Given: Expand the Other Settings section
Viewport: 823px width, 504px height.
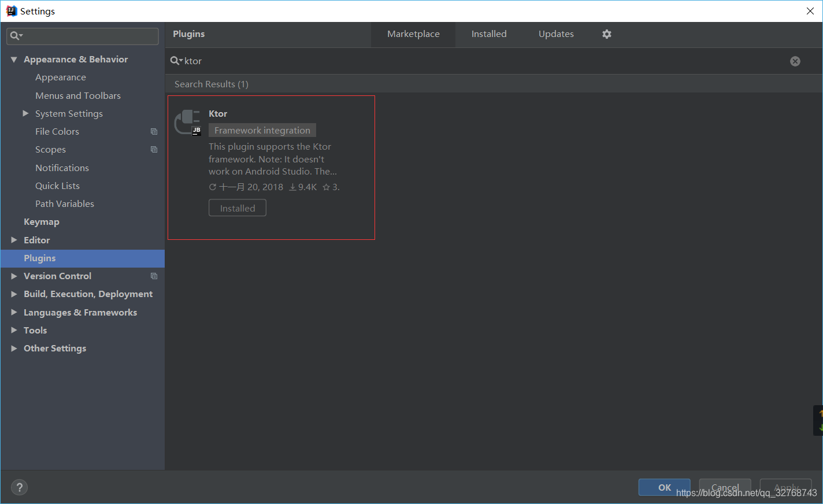Looking at the screenshot, I should click(x=14, y=348).
